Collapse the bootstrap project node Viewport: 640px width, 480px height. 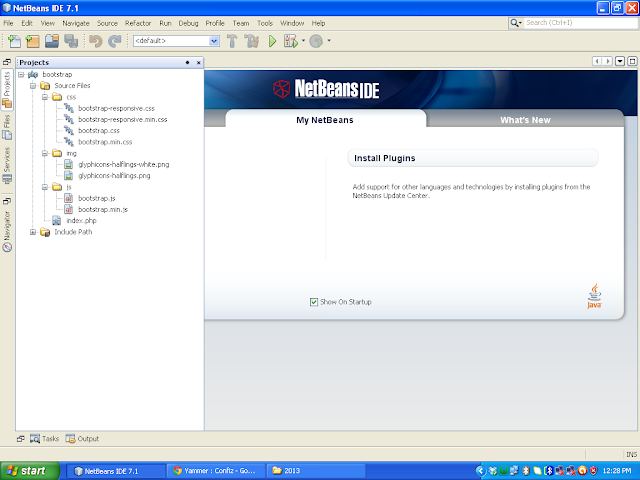click(x=21, y=74)
